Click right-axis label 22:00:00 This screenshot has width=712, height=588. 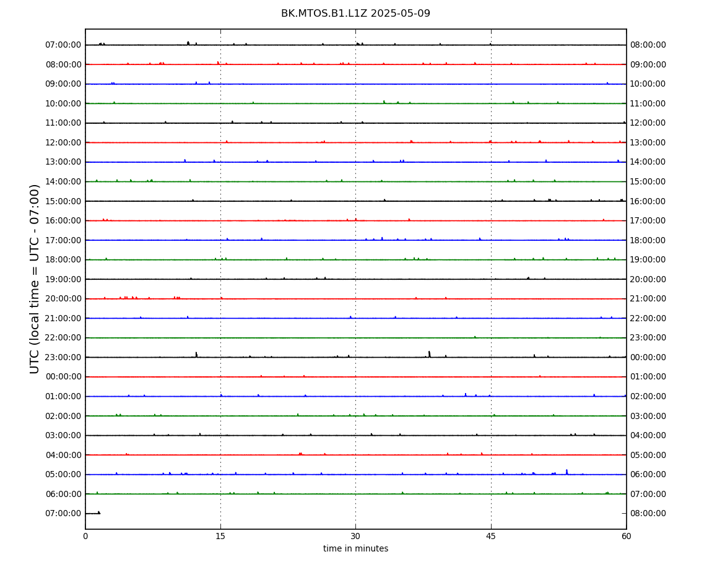point(648,318)
